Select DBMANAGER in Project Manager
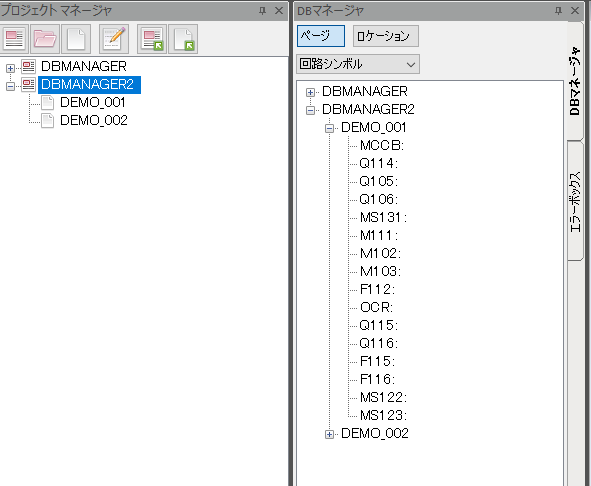Image resolution: width=591 pixels, height=486 pixels. [84, 66]
